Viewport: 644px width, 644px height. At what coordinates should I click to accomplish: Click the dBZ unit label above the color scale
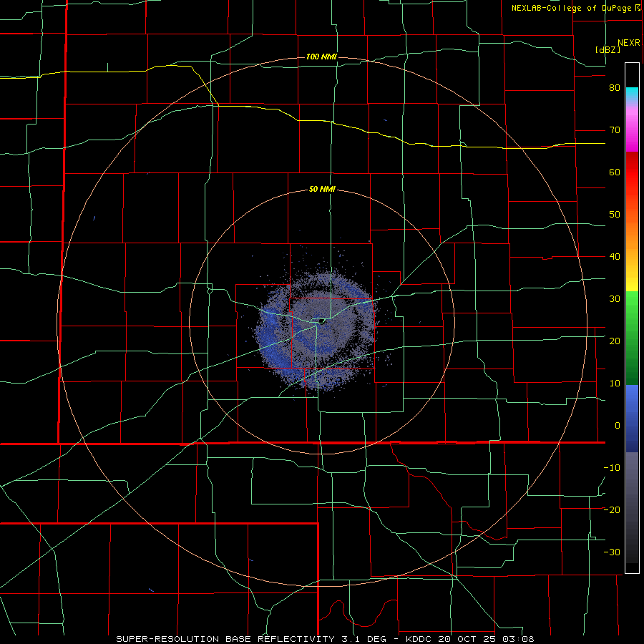[608, 49]
